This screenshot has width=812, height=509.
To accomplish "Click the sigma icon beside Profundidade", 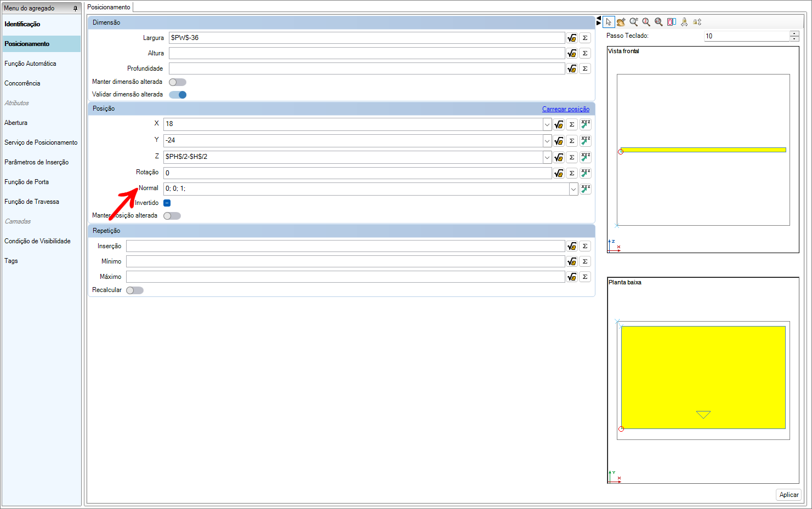I will 585,68.
